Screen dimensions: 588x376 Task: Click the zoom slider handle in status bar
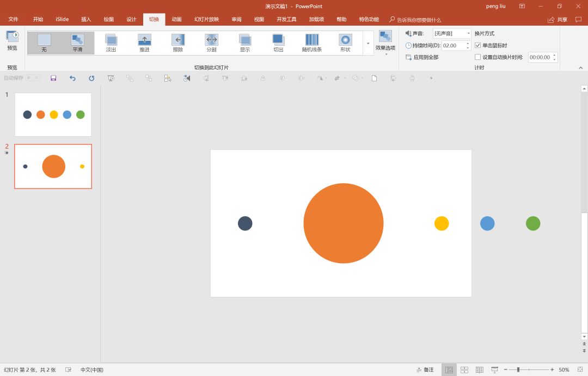click(518, 369)
